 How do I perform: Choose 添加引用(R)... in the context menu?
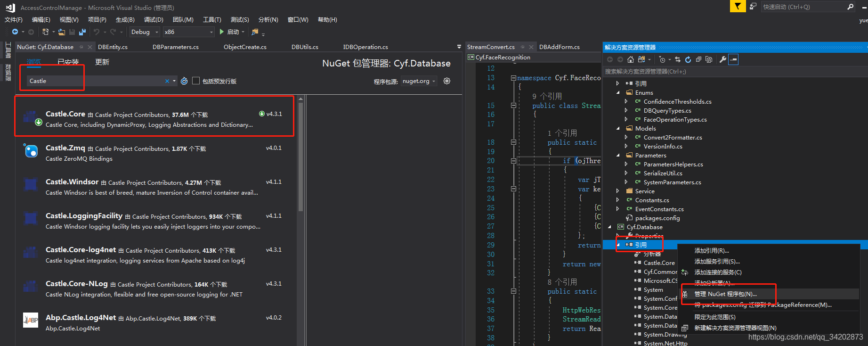pos(712,251)
